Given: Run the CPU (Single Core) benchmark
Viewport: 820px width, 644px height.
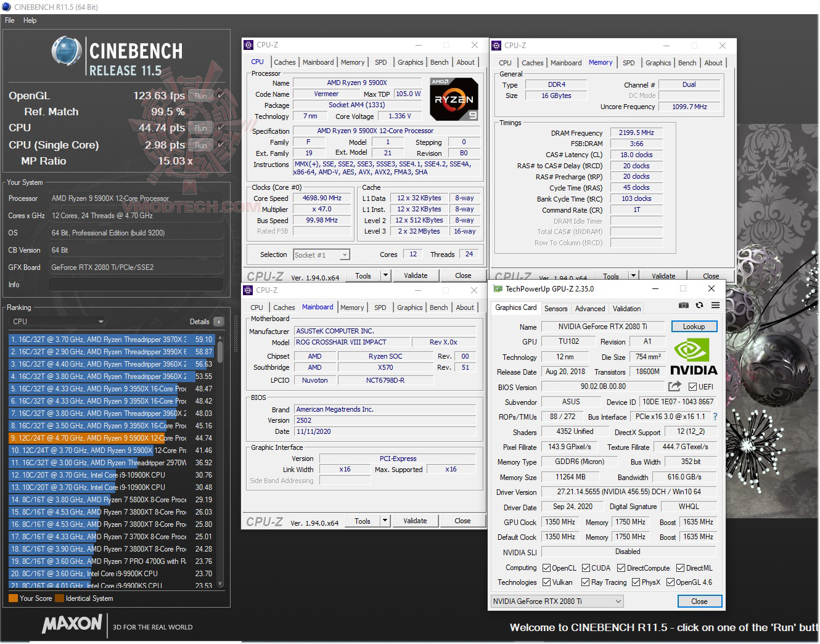Looking at the screenshot, I should (201, 145).
